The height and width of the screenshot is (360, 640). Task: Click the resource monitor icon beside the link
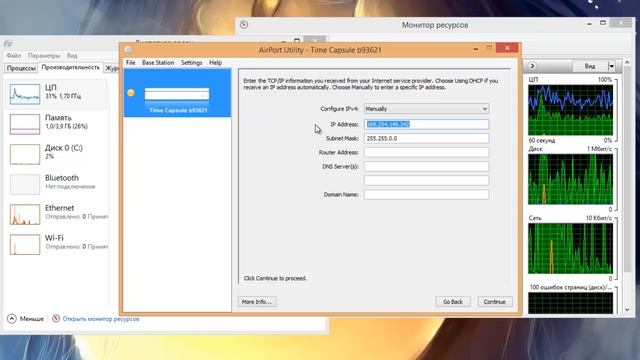pyautogui.click(x=56, y=318)
